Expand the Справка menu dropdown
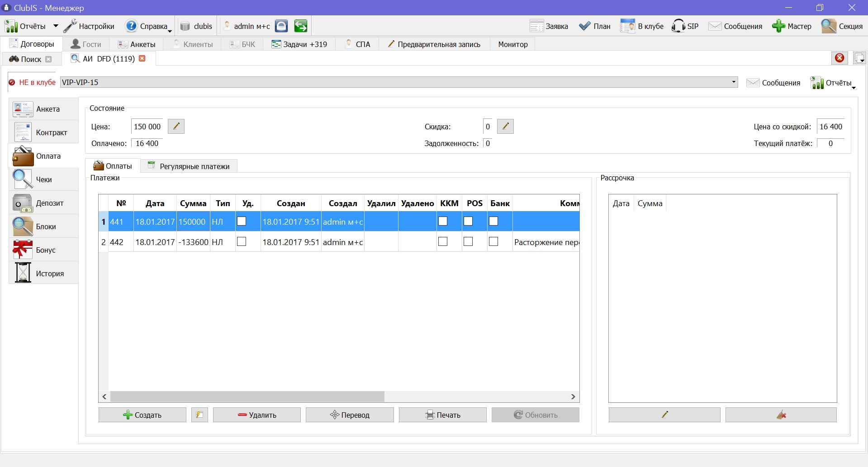 [170, 30]
